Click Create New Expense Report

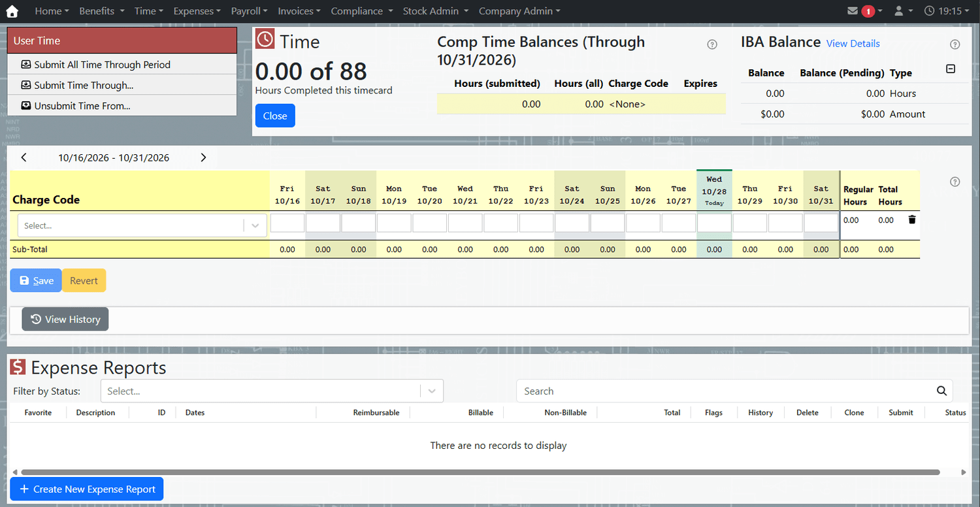[x=87, y=489]
